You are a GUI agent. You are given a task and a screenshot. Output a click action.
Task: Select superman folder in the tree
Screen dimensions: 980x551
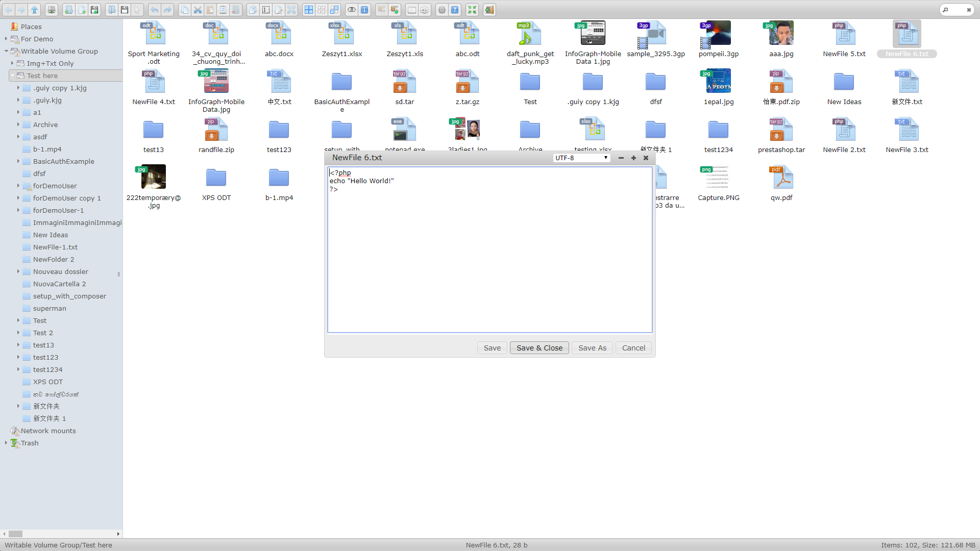pos(50,308)
